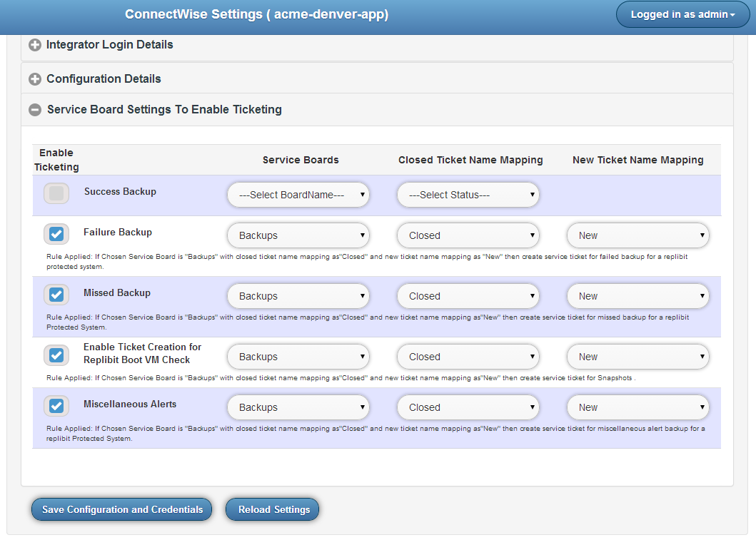
Task: Enable the Success Backup ticketing checkbox
Action: 56,193
